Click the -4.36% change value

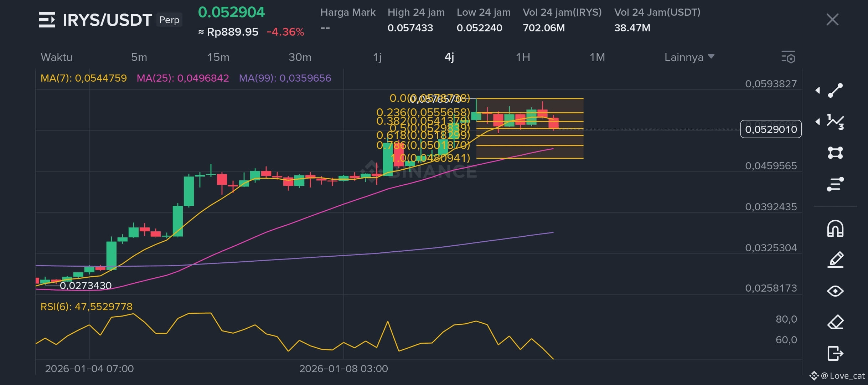pos(285,32)
